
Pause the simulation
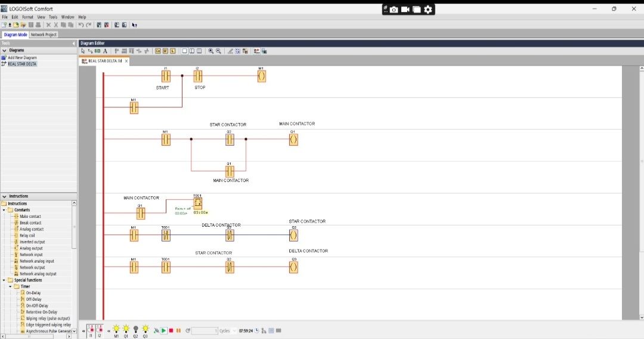[x=178, y=331]
